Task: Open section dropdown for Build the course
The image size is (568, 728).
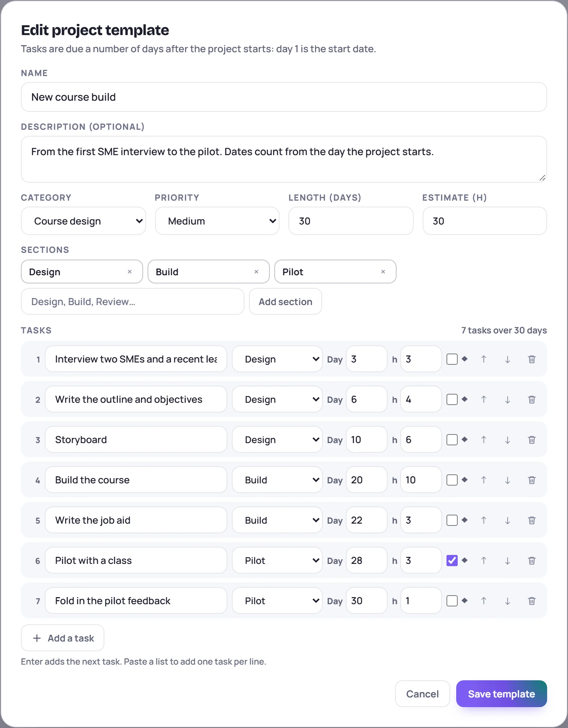Action: click(x=277, y=480)
